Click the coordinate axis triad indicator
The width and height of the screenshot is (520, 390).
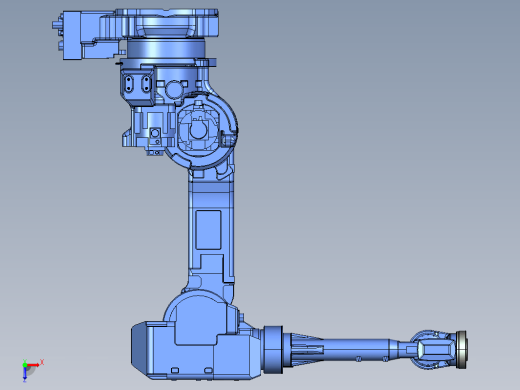(32, 370)
